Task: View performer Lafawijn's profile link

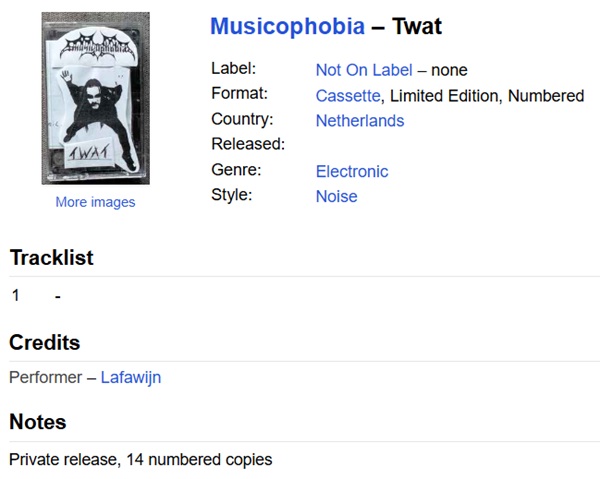Action: click(131, 378)
